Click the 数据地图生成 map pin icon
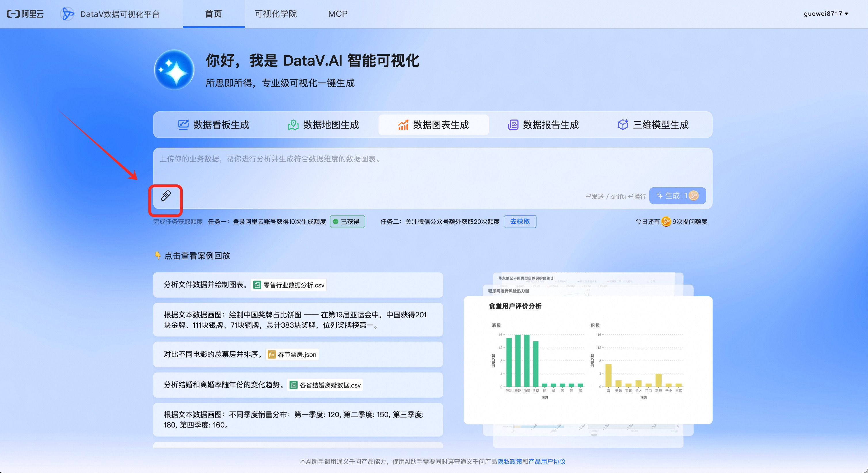 tap(293, 125)
